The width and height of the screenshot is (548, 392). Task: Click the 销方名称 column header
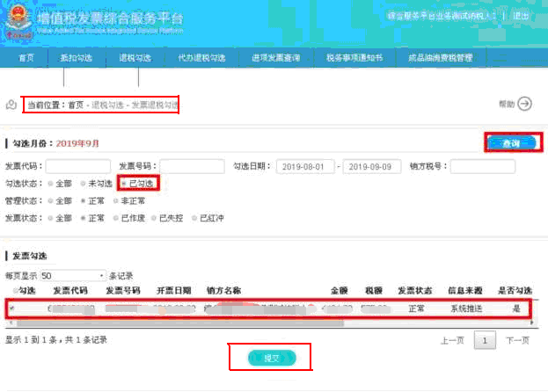click(x=223, y=290)
